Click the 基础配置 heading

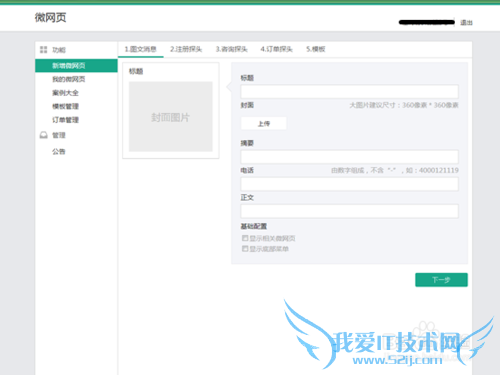tap(254, 226)
